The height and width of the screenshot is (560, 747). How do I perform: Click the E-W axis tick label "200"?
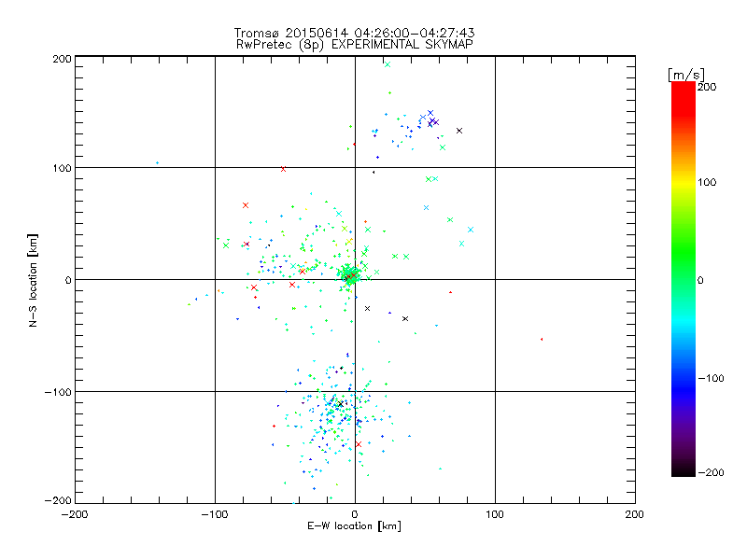coord(635,514)
